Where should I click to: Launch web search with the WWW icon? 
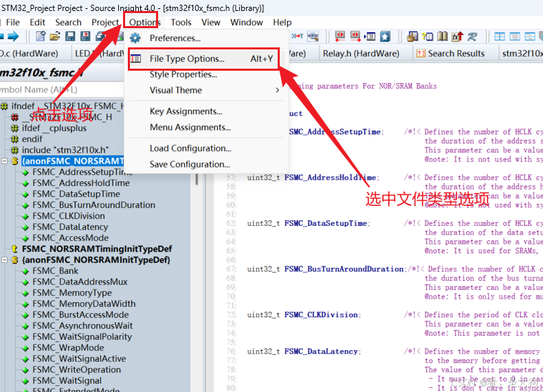313,36
